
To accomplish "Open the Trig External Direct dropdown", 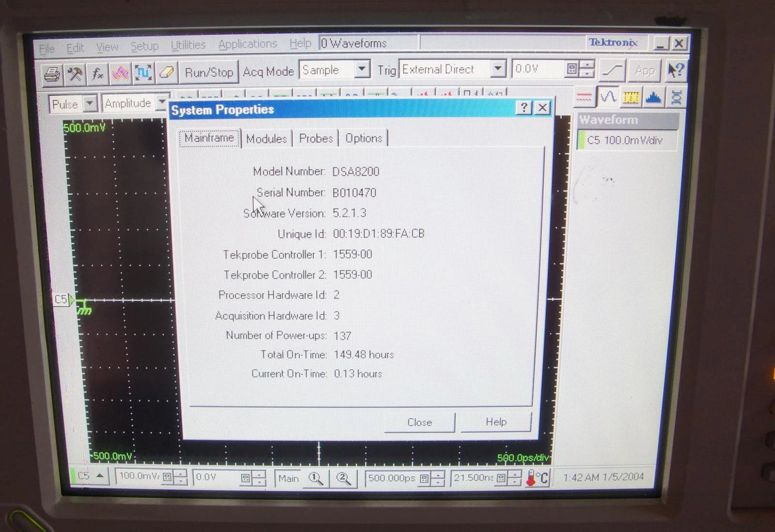I will point(498,69).
